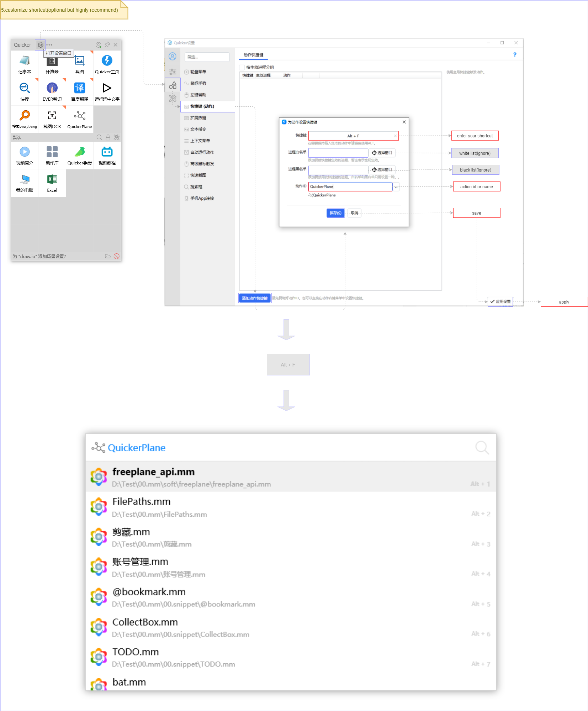Click the search icon in the 默认 bar
This screenshot has height=711, width=588.
click(x=99, y=137)
